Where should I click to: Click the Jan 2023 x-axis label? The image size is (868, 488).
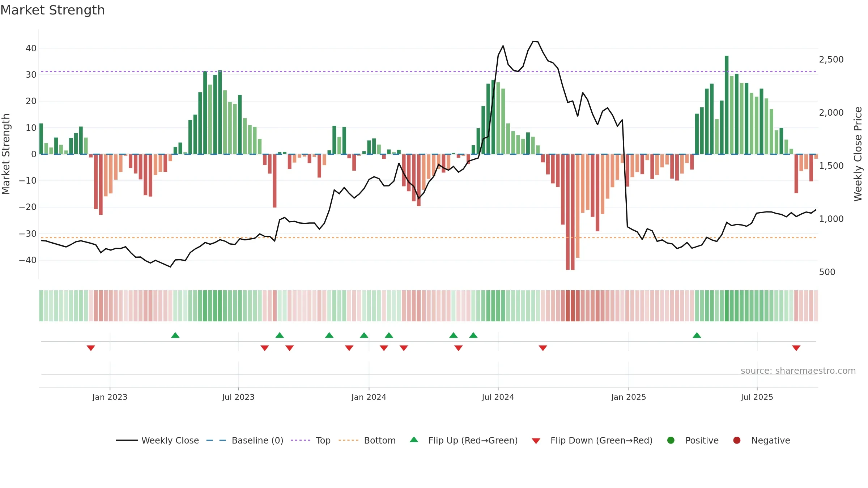[x=110, y=397]
